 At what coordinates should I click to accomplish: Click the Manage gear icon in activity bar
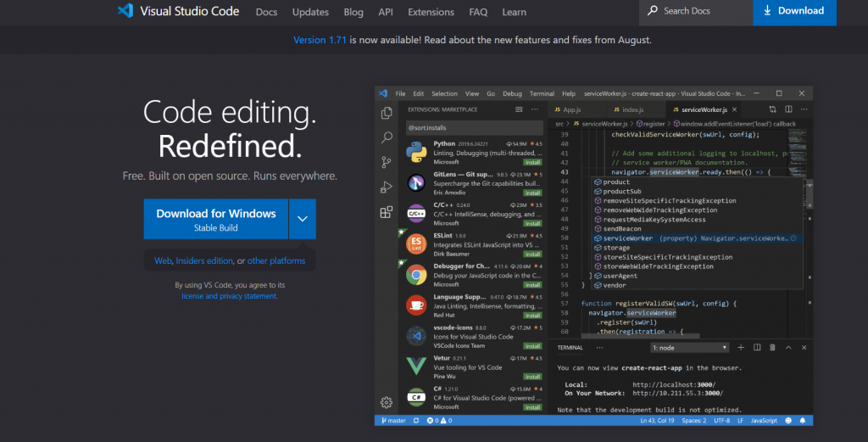[387, 403]
